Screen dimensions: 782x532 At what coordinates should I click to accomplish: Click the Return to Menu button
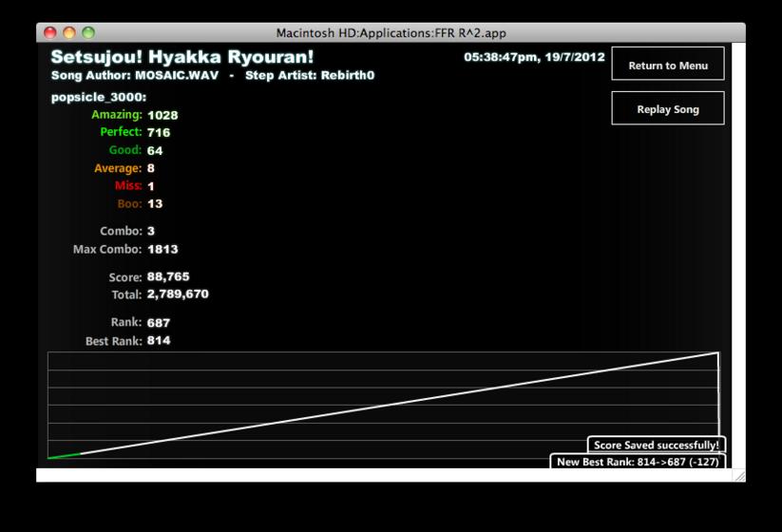pyautogui.click(x=668, y=64)
